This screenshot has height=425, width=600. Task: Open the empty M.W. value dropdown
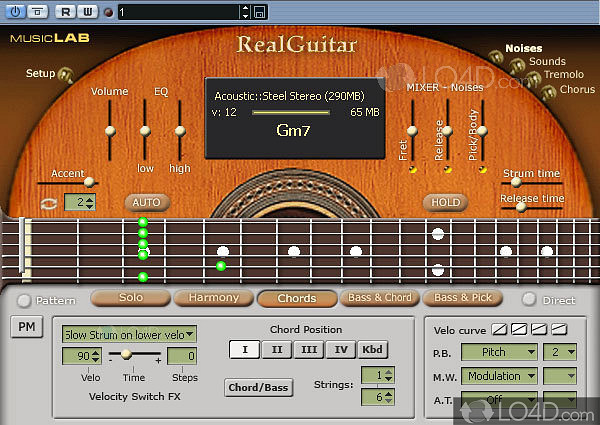click(560, 376)
